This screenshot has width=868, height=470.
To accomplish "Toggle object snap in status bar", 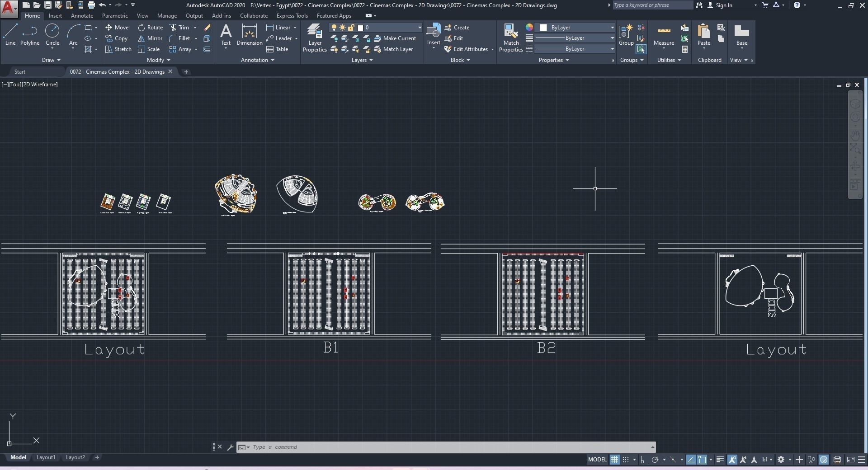I will click(702, 460).
